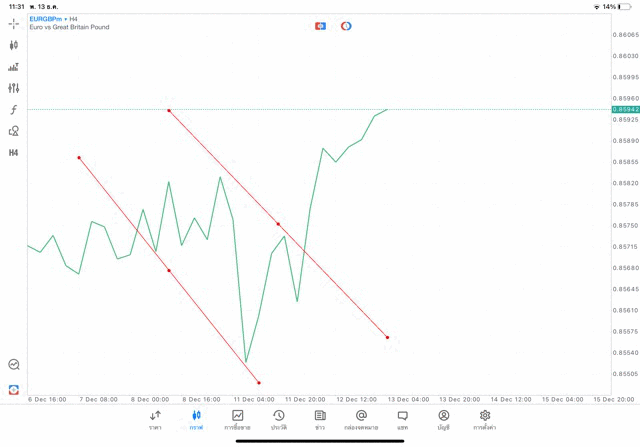The height and width of the screenshot is (447, 640).
Task: Open the shapes drawing tool icon
Action: click(14, 131)
